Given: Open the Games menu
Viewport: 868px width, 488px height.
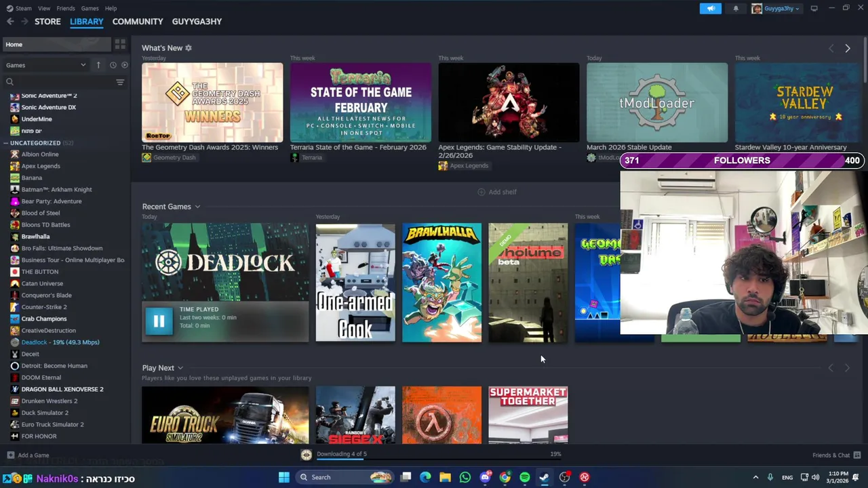Looking at the screenshot, I should coord(90,8).
